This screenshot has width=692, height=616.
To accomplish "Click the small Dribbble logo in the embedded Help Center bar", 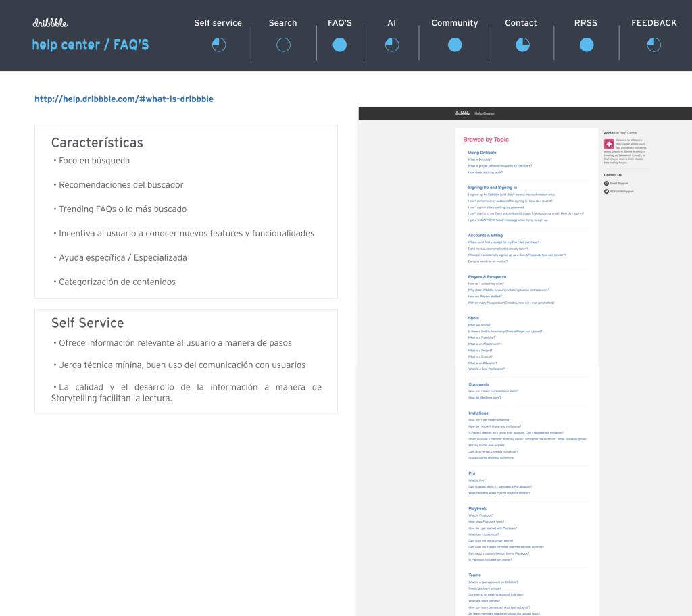I will pos(462,113).
